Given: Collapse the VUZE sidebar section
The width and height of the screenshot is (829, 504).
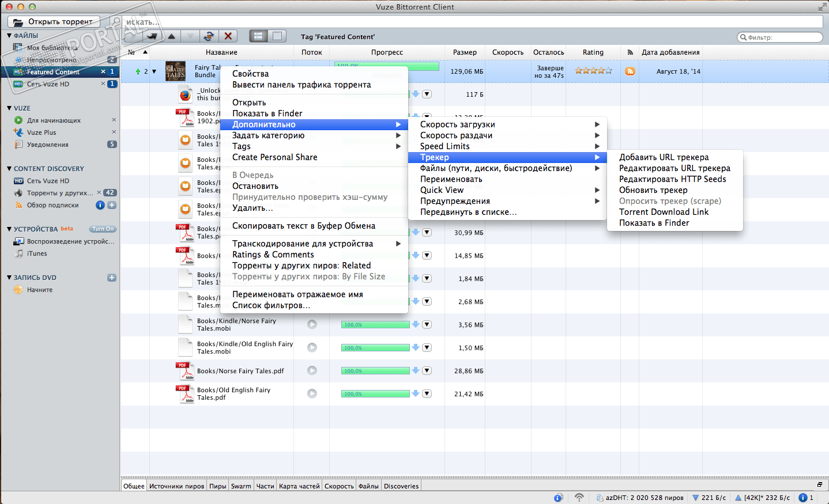Looking at the screenshot, I should pyautogui.click(x=9, y=108).
